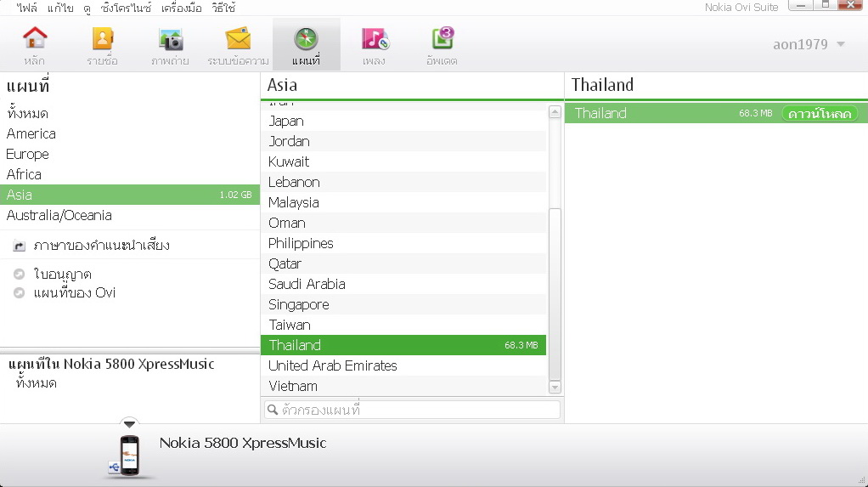Select United Arab Emirates in the list
This screenshot has height=487, width=868.
(403, 365)
